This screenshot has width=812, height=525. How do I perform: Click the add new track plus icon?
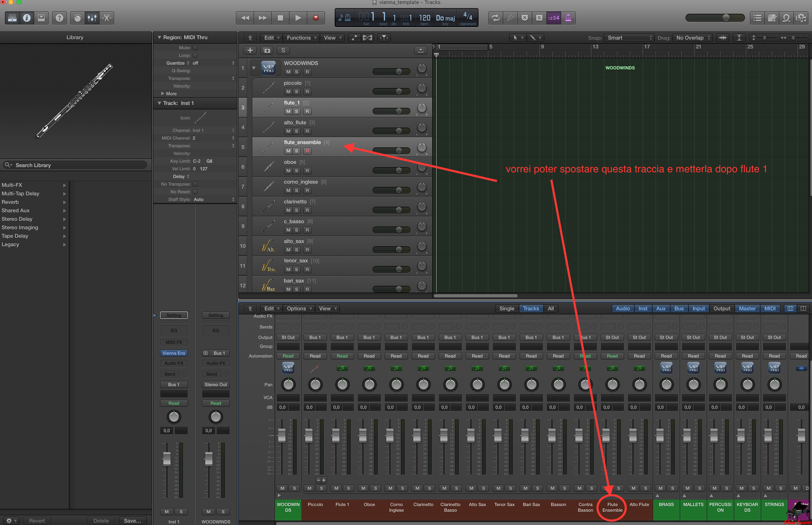tap(250, 50)
